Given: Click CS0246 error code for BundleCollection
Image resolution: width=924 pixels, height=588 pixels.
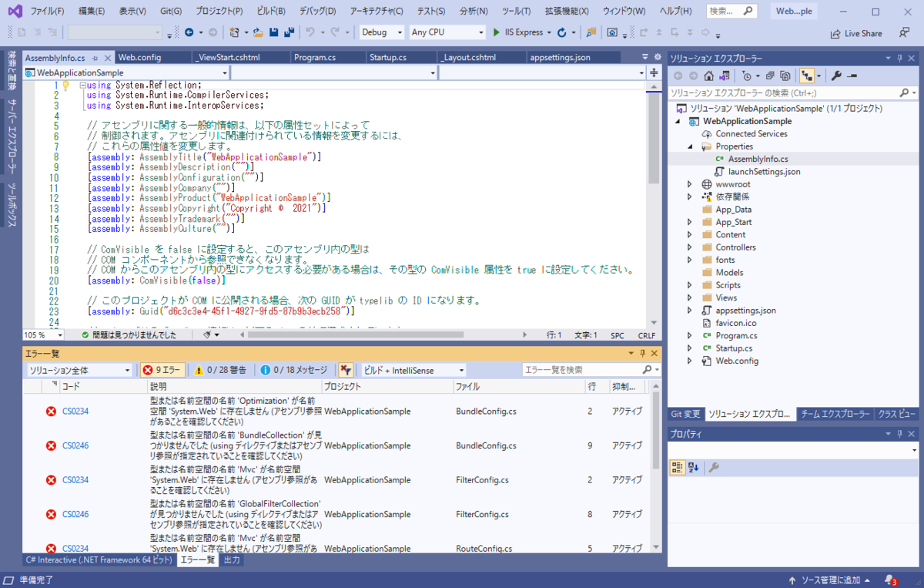Looking at the screenshot, I should (75, 445).
